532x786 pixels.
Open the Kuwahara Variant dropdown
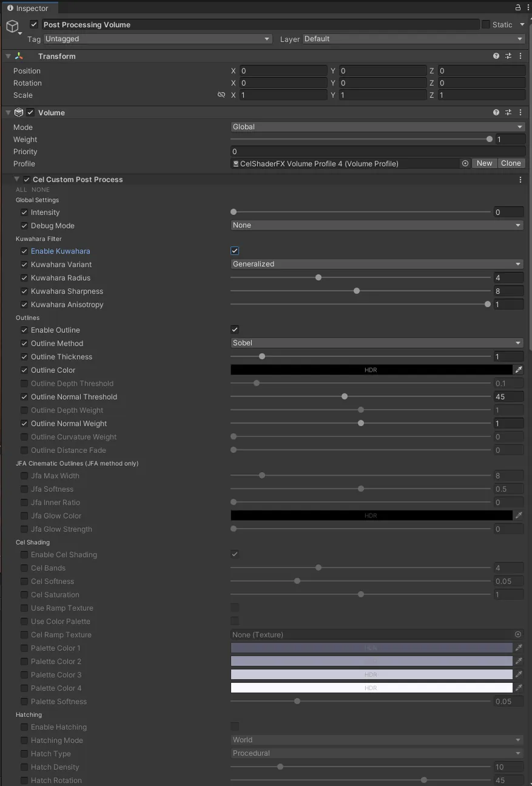point(377,264)
